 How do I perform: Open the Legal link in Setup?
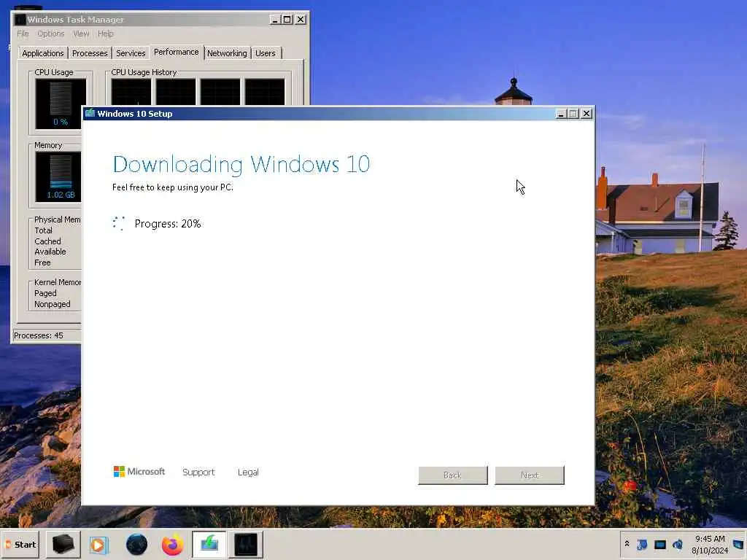pyautogui.click(x=248, y=472)
